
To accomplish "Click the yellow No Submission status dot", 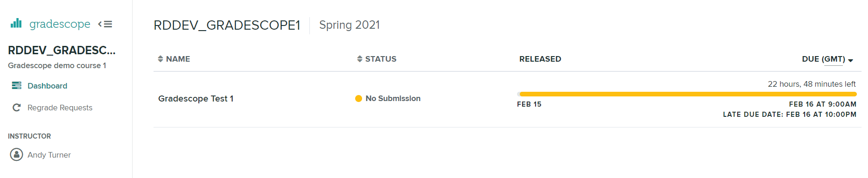I will (x=358, y=98).
